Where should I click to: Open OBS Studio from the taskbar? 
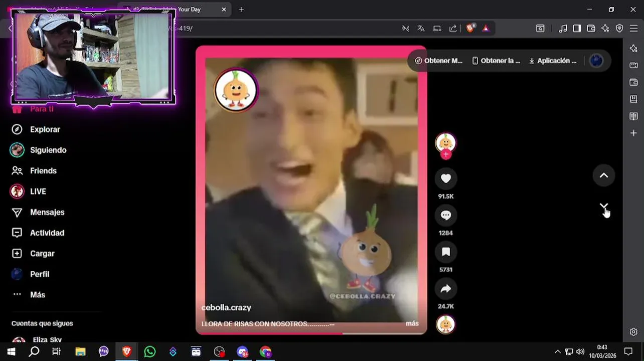coord(219,352)
